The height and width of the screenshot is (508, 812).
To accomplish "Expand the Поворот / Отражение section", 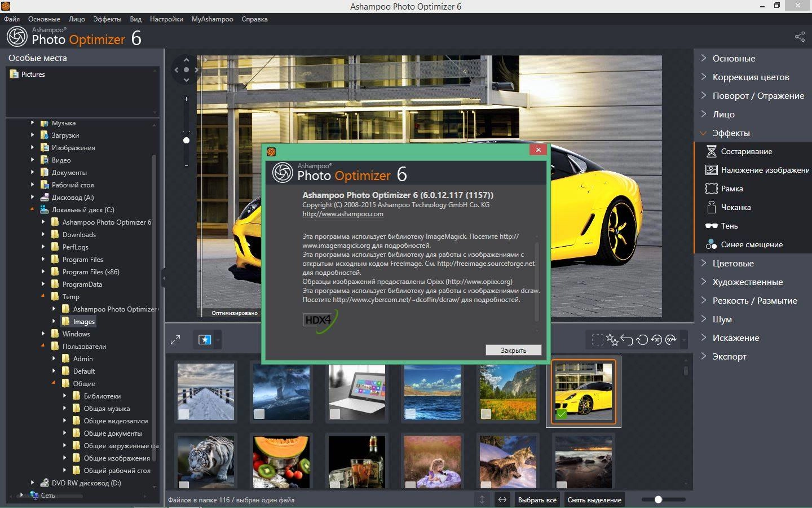I will [753, 95].
